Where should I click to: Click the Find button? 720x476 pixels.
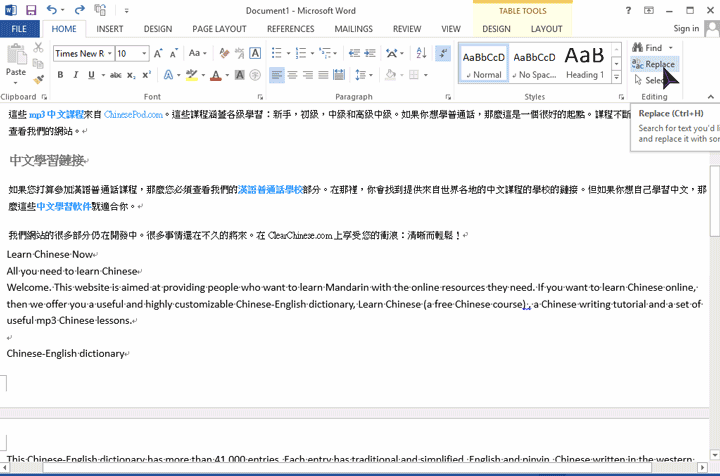(647, 48)
